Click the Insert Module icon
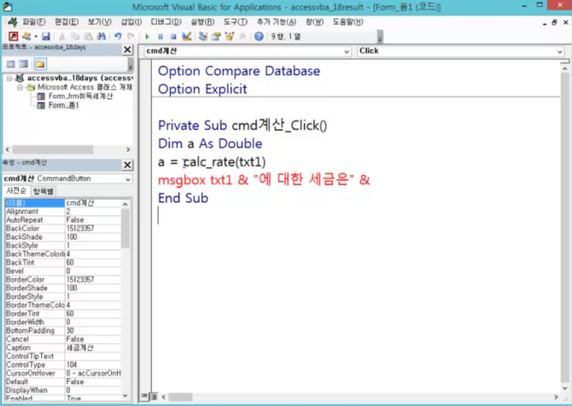Image resolution: width=572 pixels, height=406 pixels. tap(26, 36)
